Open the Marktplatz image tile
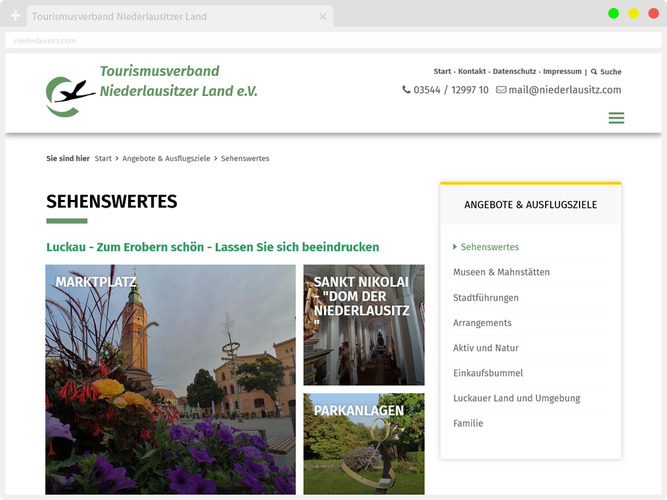Viewport: 667px width, 500px height. click(170, 380)
